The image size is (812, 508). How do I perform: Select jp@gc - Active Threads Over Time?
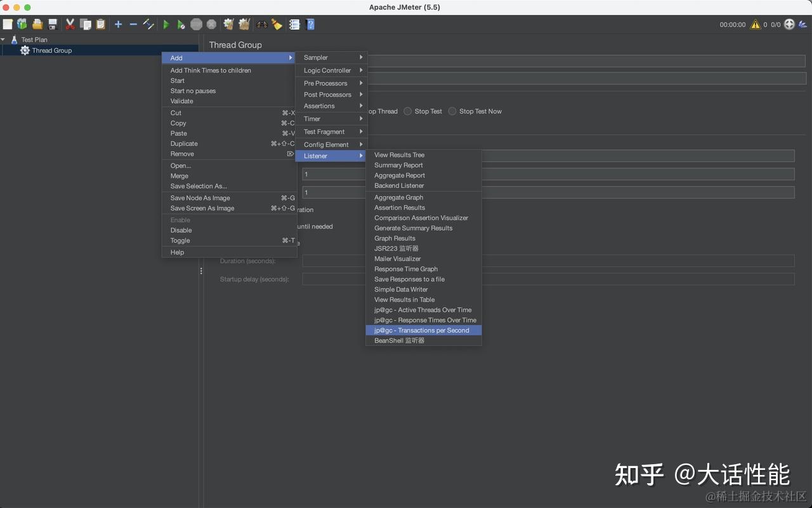(x=424, y=310)
